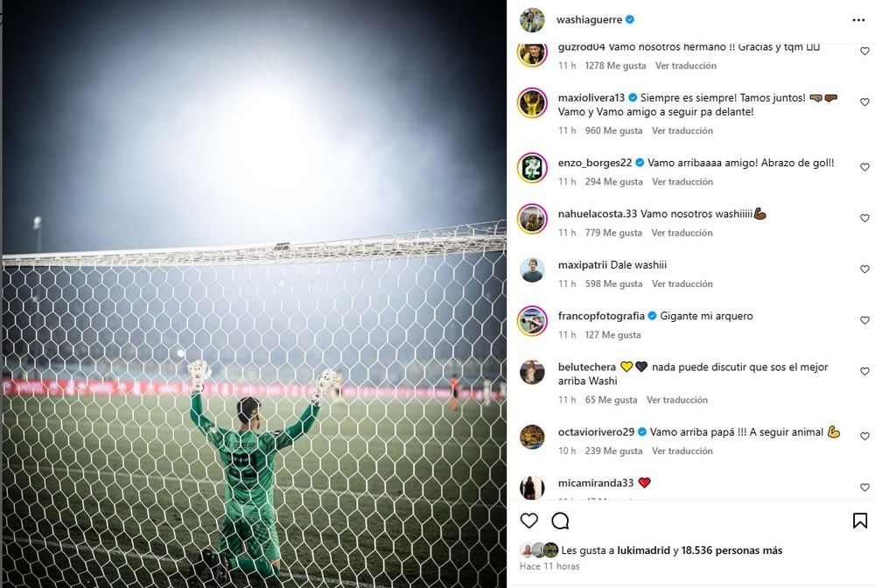
Task: Like francopfotografia's comment heart
Action: click(864, 320)
